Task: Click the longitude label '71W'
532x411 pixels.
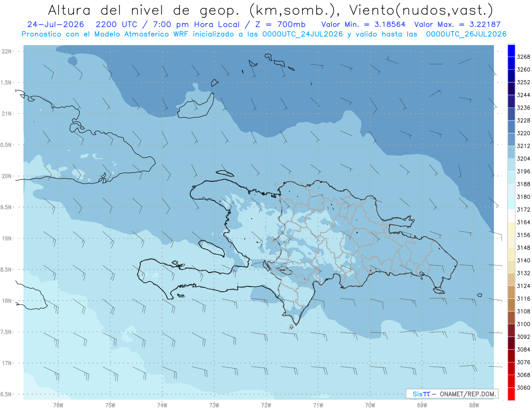Action: pyautogui.click(x=318, y=405)
